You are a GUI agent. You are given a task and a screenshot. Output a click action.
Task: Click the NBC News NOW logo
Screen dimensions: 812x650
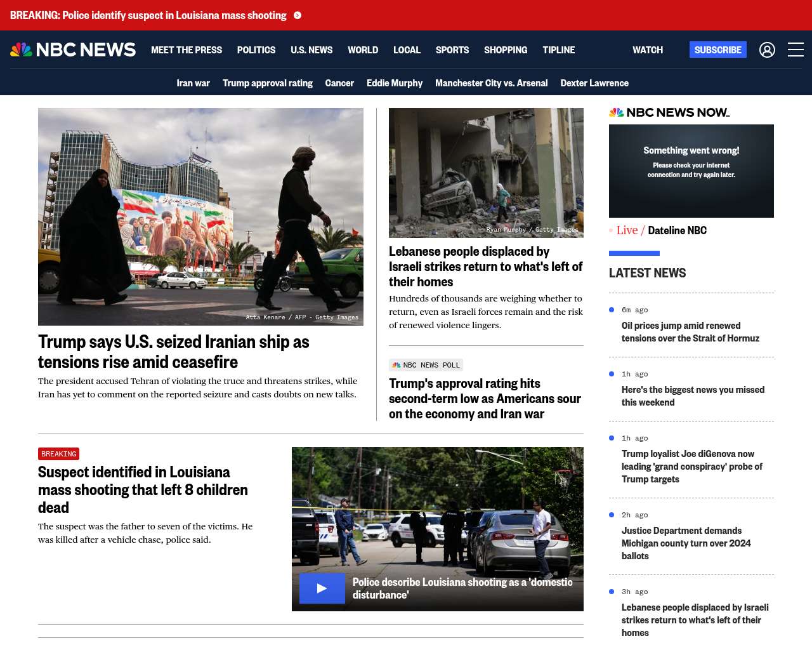coord(669,112)
